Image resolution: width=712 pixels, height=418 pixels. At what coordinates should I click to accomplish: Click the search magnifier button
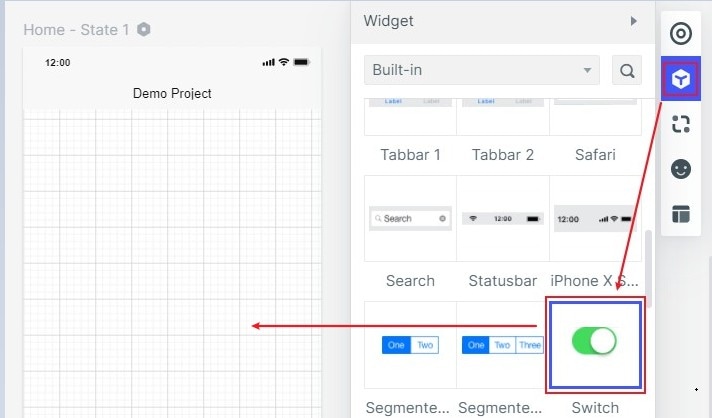point(627,71)
